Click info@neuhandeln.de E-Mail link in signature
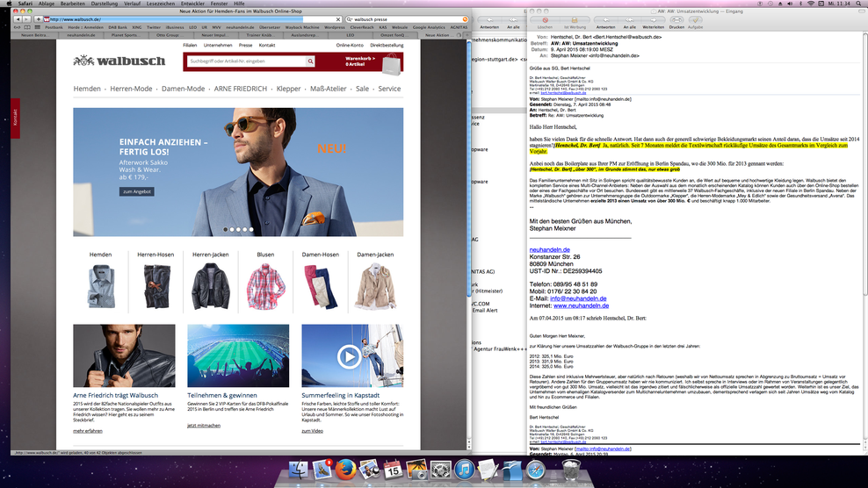This screenshot has width=868, height=488. click(578, 298)
